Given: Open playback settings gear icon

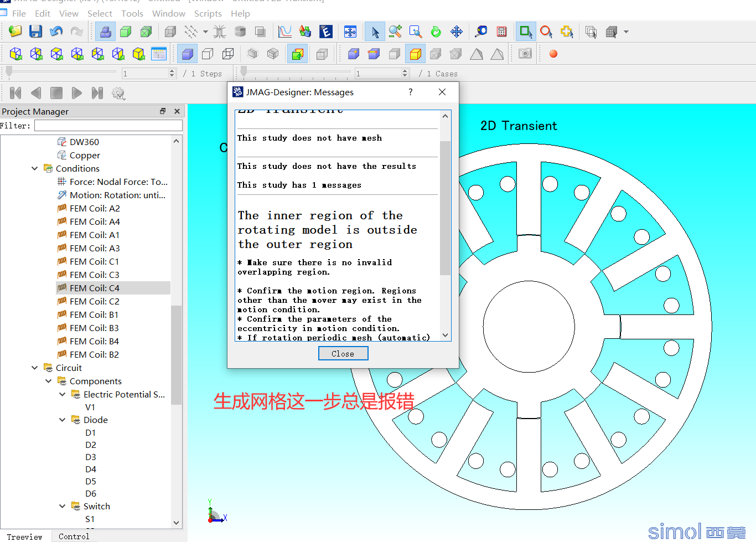Looking at the screenshot, I should [118, 93].
